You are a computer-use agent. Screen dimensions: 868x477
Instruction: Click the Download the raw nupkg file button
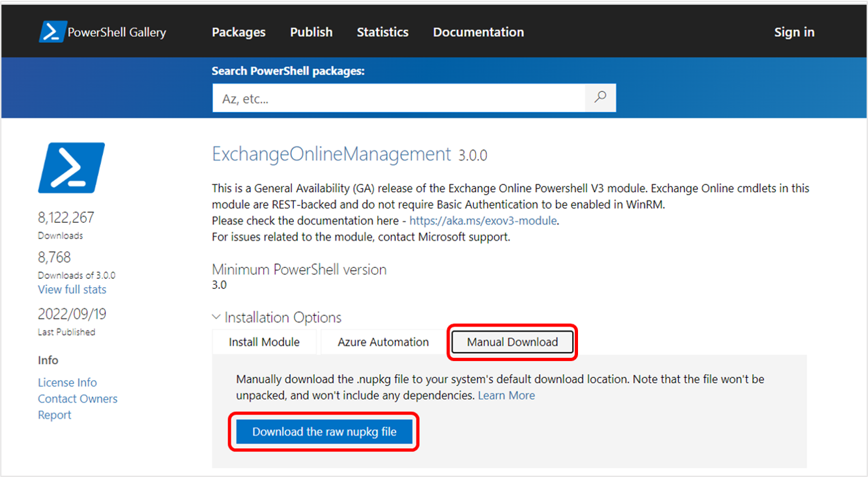coord(323,431)
